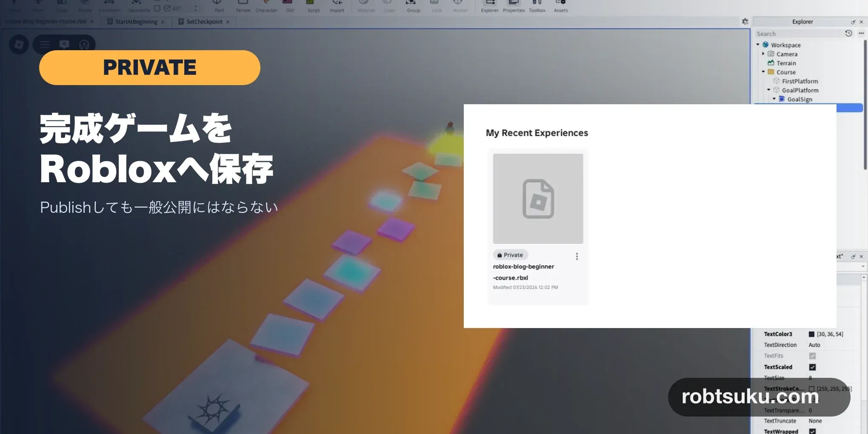Select the GUI tool in the toolbar

[x=290, y=6]
